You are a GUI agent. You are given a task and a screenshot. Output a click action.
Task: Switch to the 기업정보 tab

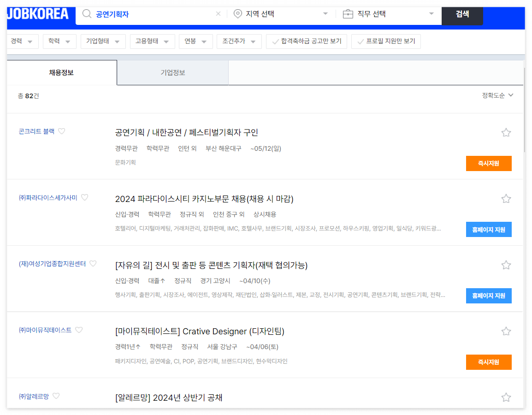pyautogui.click(x=172, y=72)
